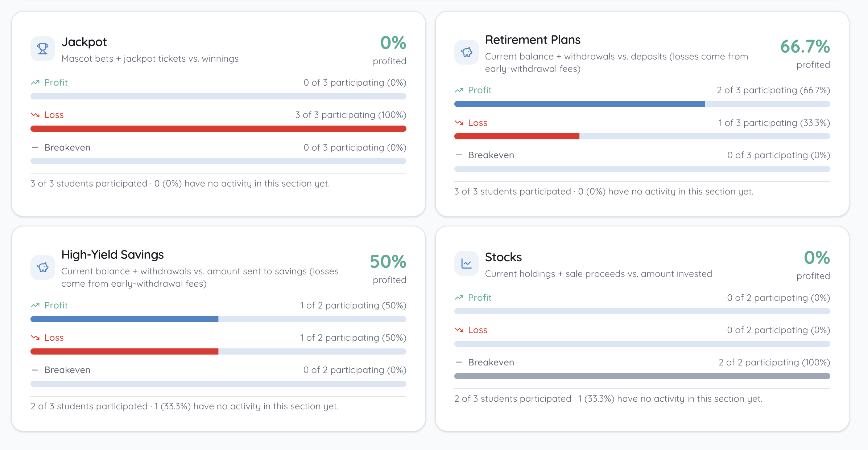Click the Retirement Plans piggy bank icon
The height and width of the screenshot is (450, 868).
click(467, 52)
